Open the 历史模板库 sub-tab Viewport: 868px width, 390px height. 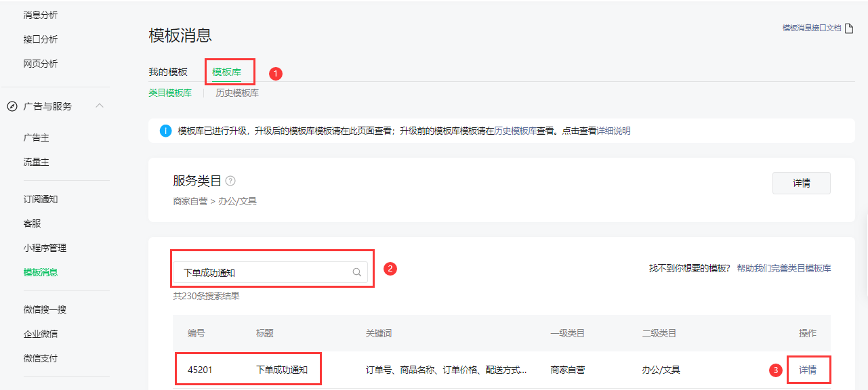click(237, 93)
